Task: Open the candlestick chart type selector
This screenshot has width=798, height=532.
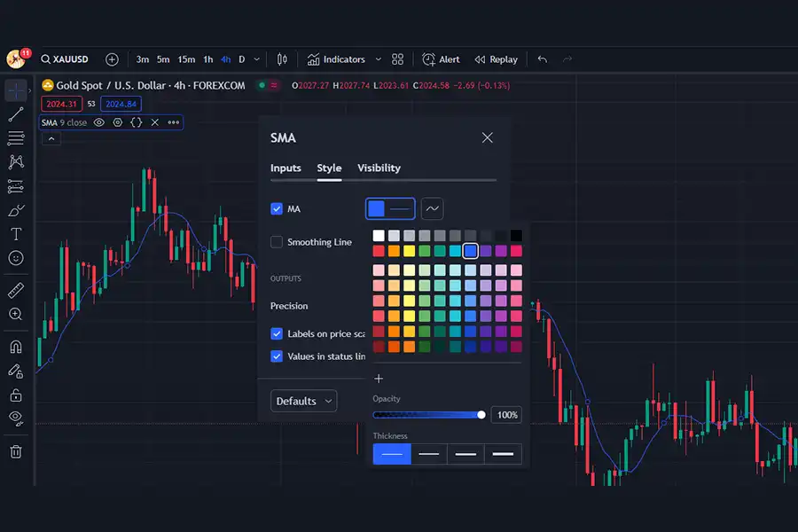Action: (x=282, y=59)
